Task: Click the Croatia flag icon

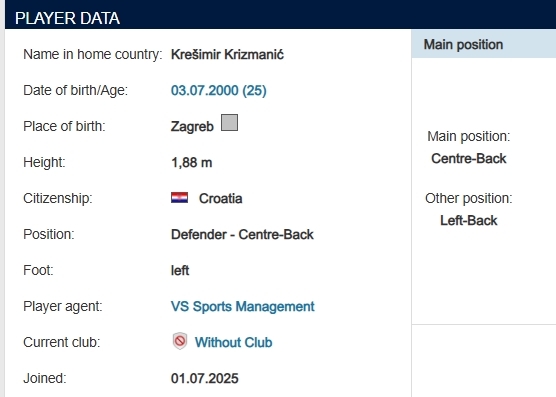Action: click(x=179, y=197)
